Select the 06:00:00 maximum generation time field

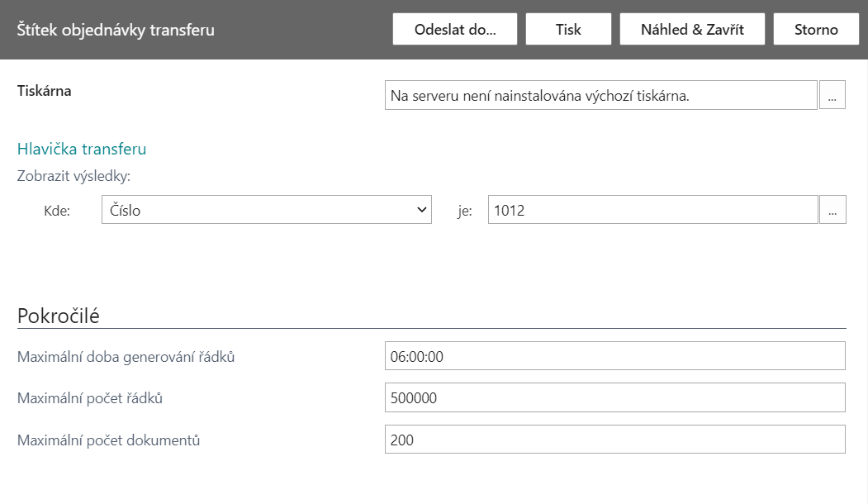pos(615,356)
